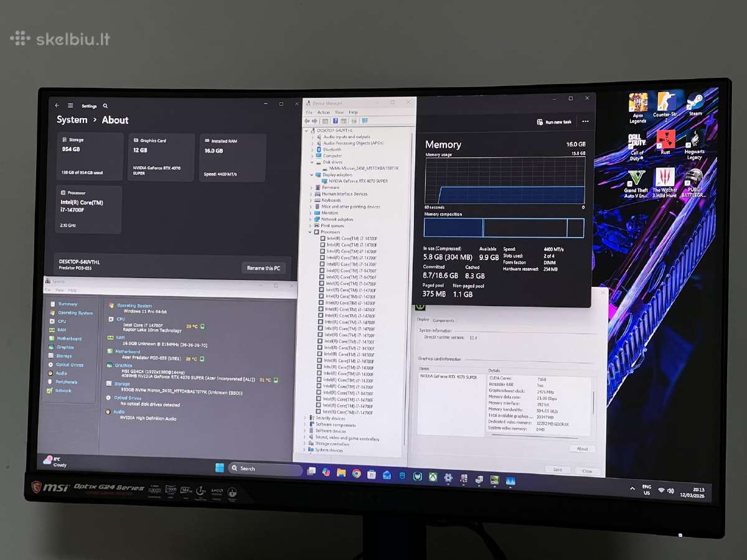The height and width of the screenshot is (560, 747).
Task: Collapse the Display adapters node
Action: (311, 175)
